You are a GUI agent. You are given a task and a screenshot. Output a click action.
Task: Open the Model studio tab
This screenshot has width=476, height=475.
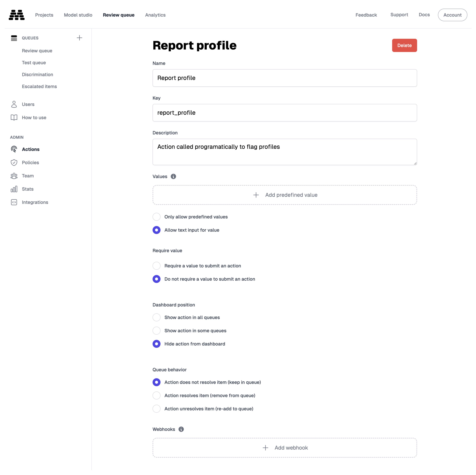[78, 15]
